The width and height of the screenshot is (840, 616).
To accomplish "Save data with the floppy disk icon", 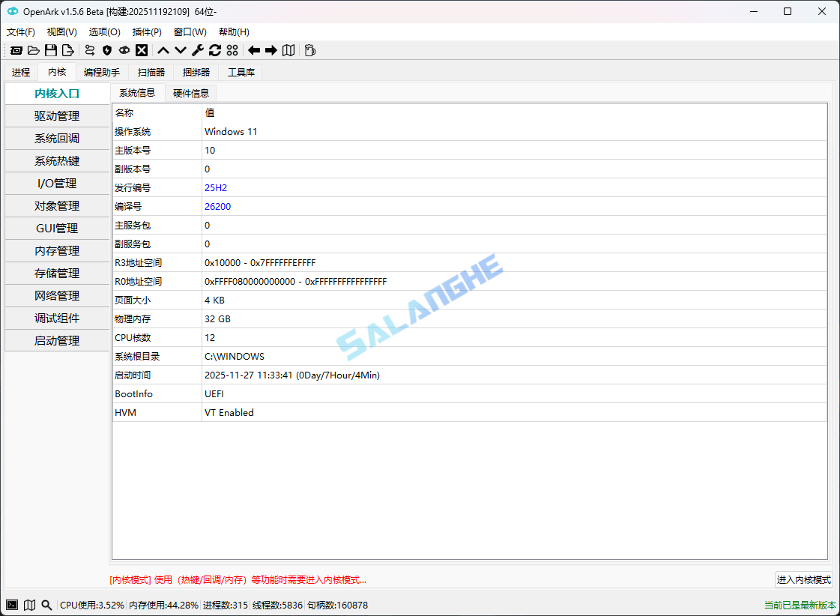I will pyautogui.click(x=50, y=50).
